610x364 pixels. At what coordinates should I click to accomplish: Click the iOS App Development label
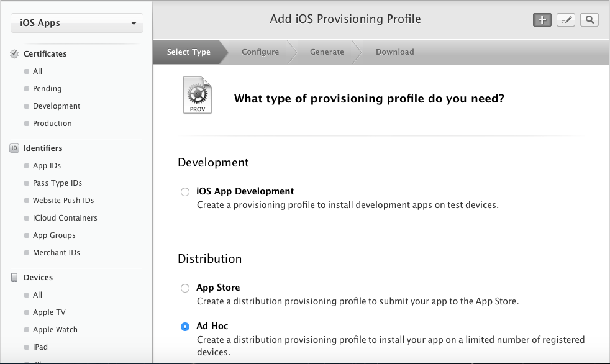(245, 191)
